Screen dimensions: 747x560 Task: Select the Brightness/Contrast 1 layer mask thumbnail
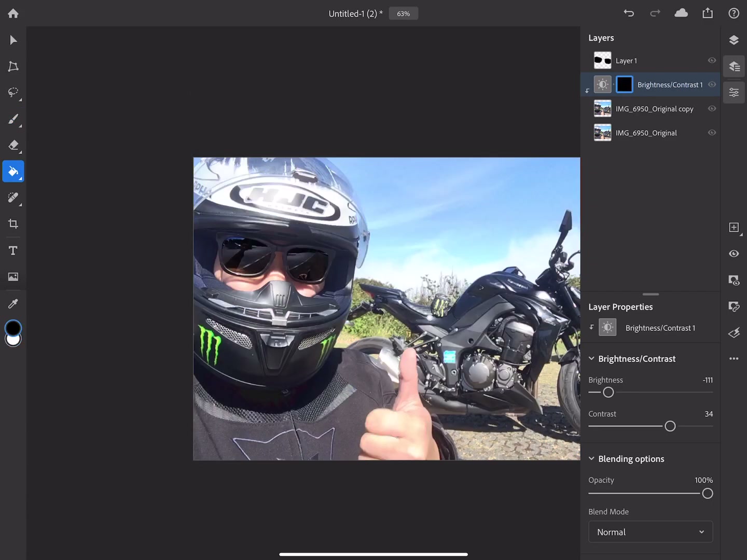click(625, 85)
